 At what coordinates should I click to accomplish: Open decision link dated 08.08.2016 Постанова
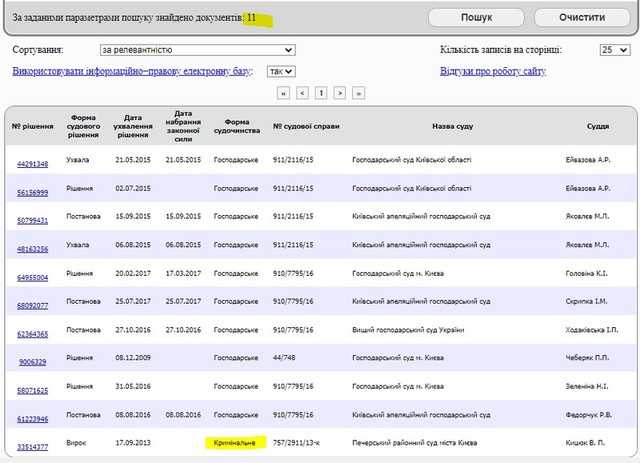tap(32, 419)
